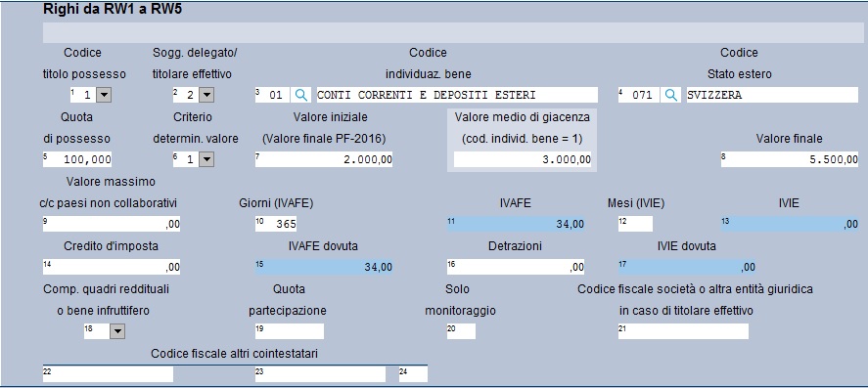Click the Valore iniziale label
Image resolution: width=868 pixels, height=388 pixels.
tap(330, 117)
